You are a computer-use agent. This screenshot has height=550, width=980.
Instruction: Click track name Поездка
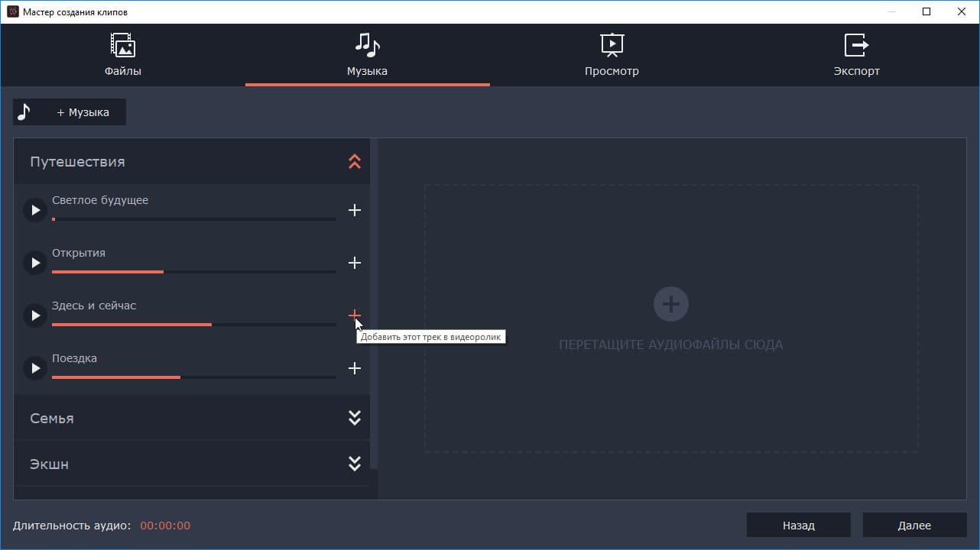point(74,358)
